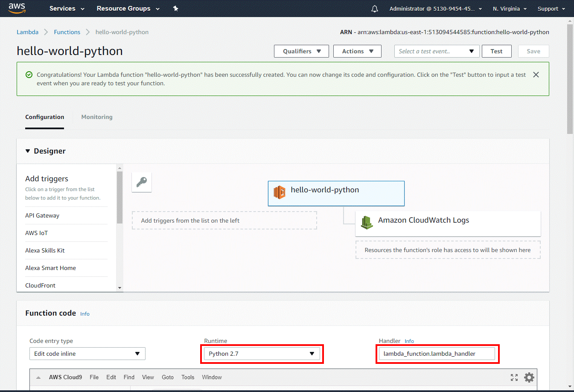Select the hello-world-python Lambda icon box

coord(336,193)
